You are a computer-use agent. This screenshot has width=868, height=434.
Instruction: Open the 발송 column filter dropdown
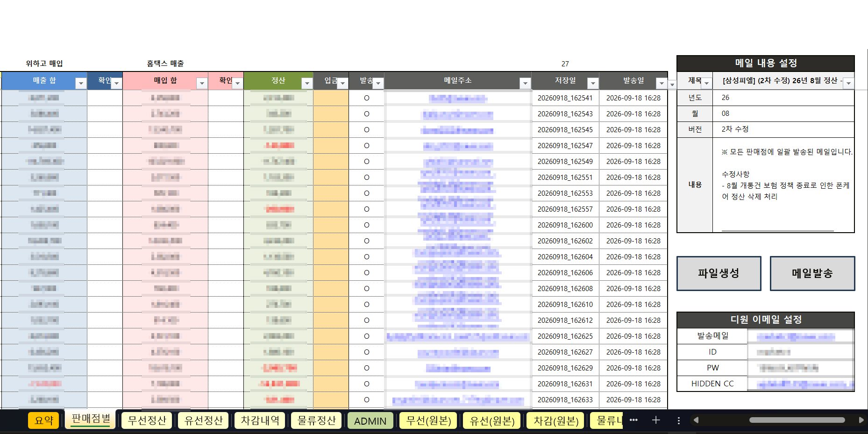(x=378, y=83)
